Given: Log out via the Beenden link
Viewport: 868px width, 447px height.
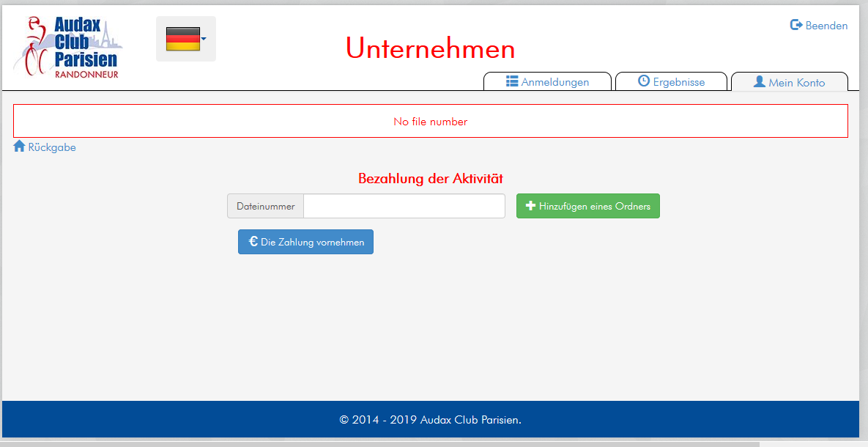Looking at the screenshot, I should click(826, 26).
